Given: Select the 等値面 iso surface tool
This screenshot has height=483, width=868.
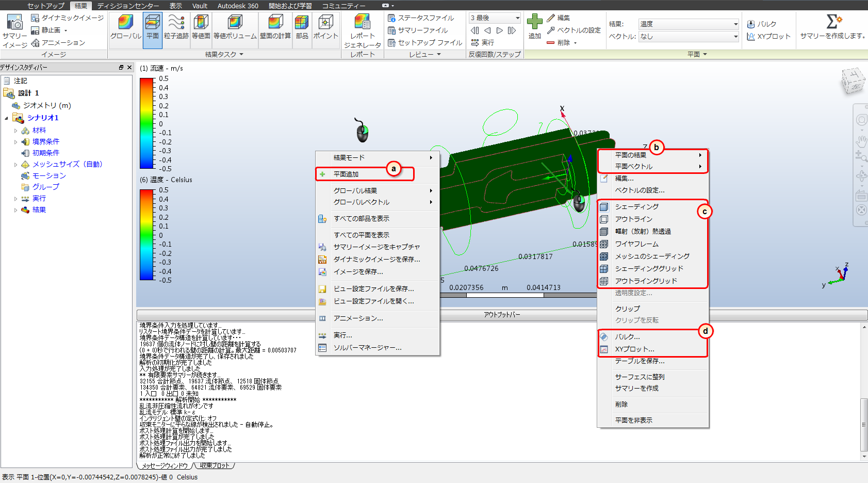Looking at the screenshot, I should 201,27.
